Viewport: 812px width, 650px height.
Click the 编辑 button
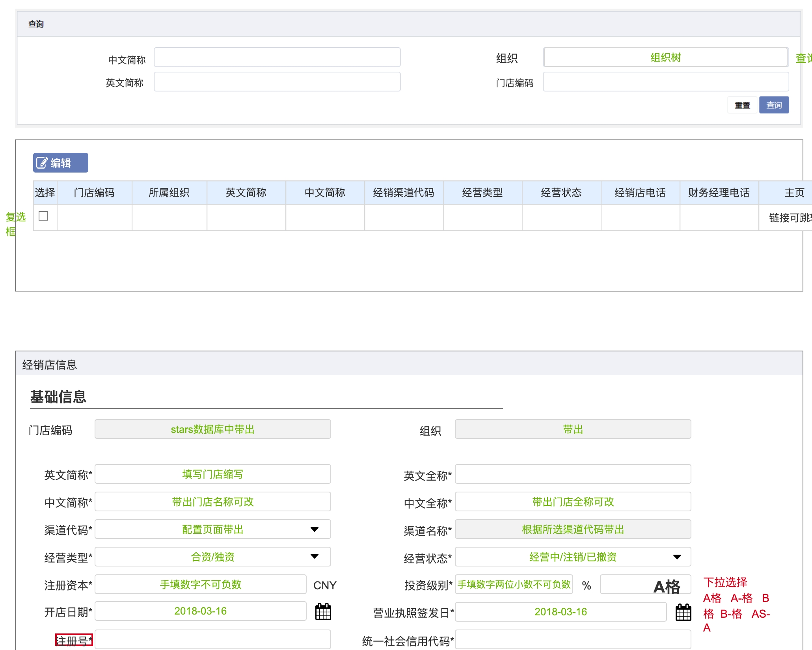tap(61, 163)
